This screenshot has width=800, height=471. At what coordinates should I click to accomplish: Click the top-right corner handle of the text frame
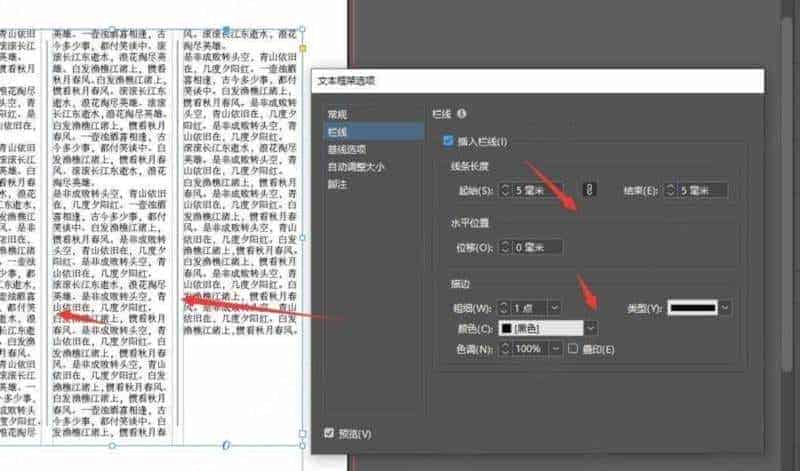303,30
